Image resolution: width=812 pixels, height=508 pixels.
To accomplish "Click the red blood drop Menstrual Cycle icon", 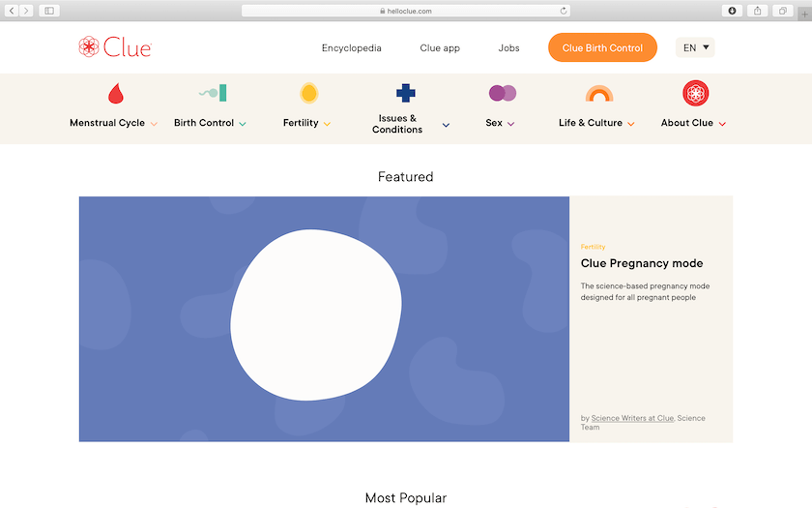I will tap(116, 93).
